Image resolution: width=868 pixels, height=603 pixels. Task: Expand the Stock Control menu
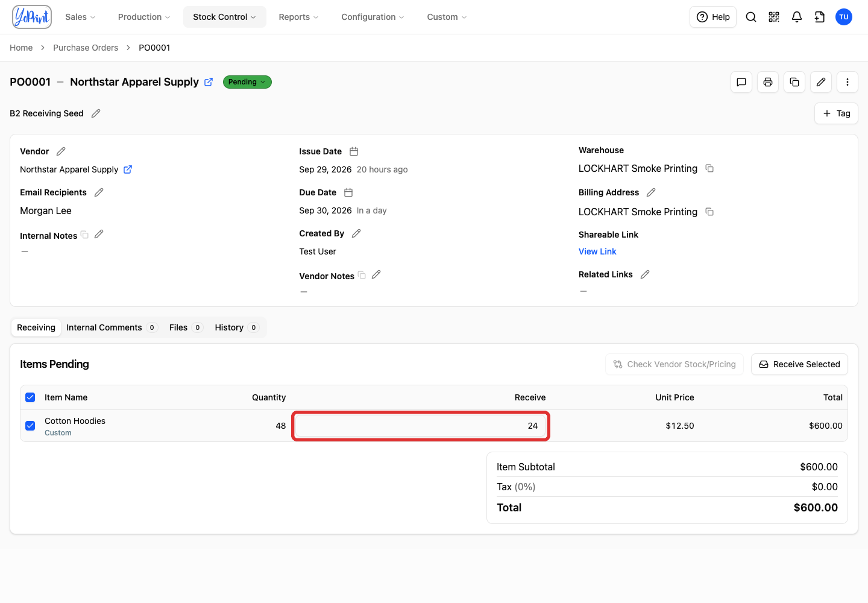pos(224,17)
